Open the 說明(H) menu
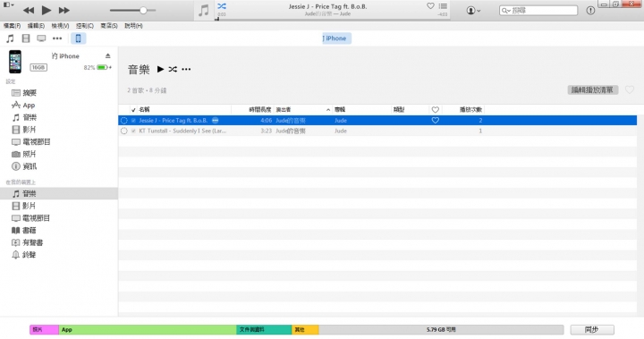The height and width of the screenshot is (339, 644). click(x=133, y=25)
